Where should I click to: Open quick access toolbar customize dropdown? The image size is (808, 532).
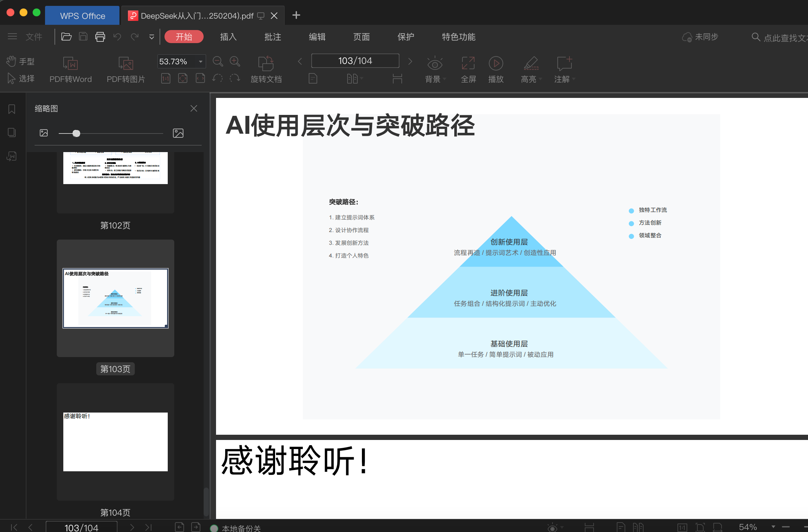pos(152,37)
